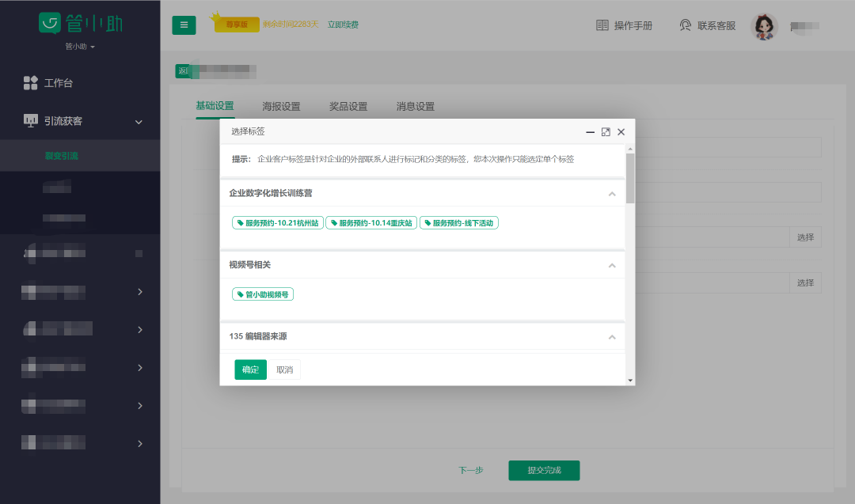Click the 联系客服 headset icon

coord(686,25)
